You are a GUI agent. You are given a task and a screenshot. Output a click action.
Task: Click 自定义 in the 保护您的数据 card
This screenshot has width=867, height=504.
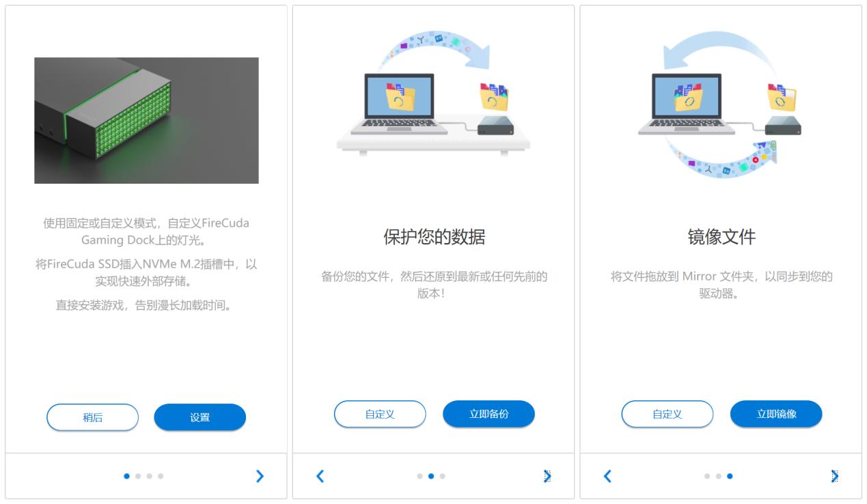coord(380,414)
